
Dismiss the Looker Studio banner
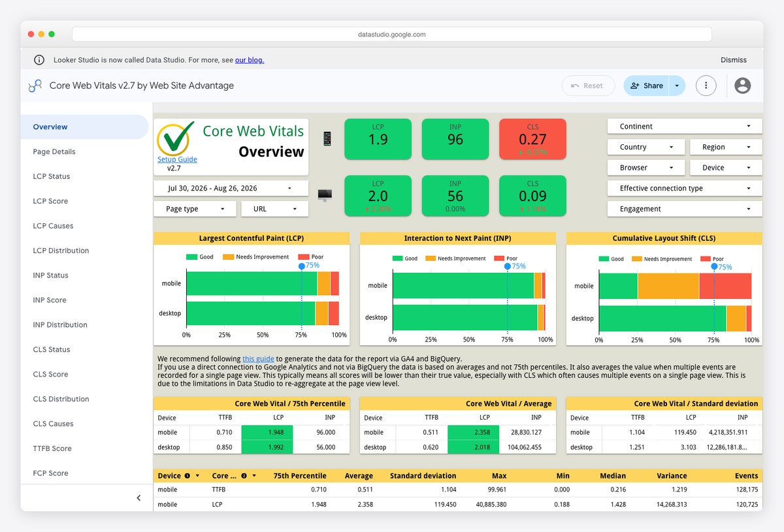click(x=734, y=60)
